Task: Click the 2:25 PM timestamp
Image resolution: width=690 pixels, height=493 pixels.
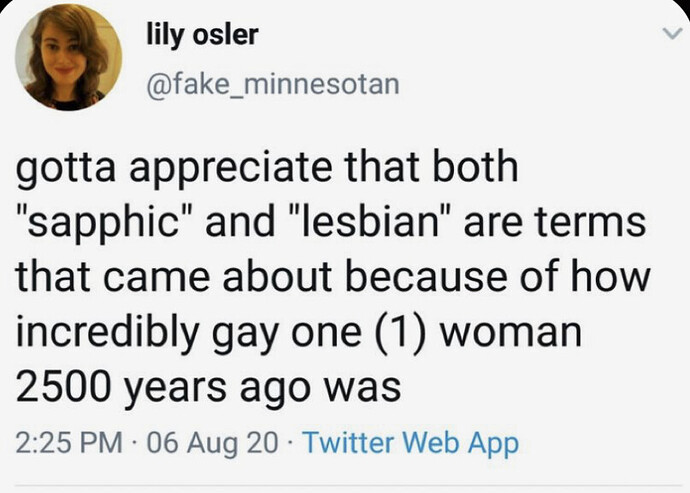Action: click(x=69, y=443)
